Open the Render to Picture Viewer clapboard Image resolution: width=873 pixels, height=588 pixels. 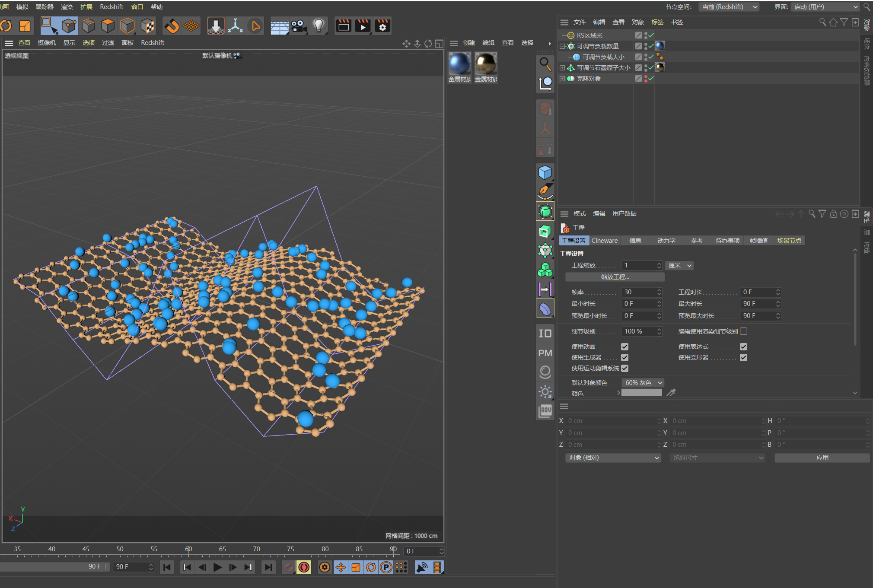pos(363,26)
